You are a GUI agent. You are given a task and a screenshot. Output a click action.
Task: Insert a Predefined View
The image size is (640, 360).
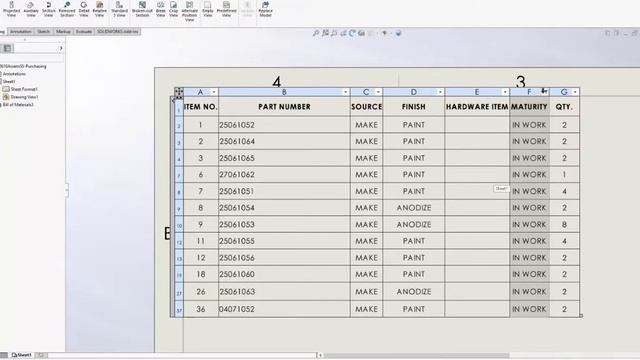coord(226,9)
